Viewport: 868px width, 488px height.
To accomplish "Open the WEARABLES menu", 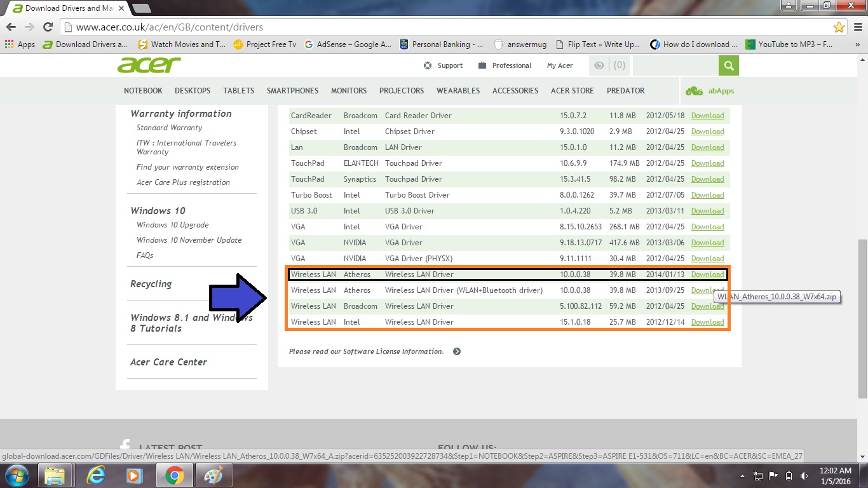I will [458, 91].
